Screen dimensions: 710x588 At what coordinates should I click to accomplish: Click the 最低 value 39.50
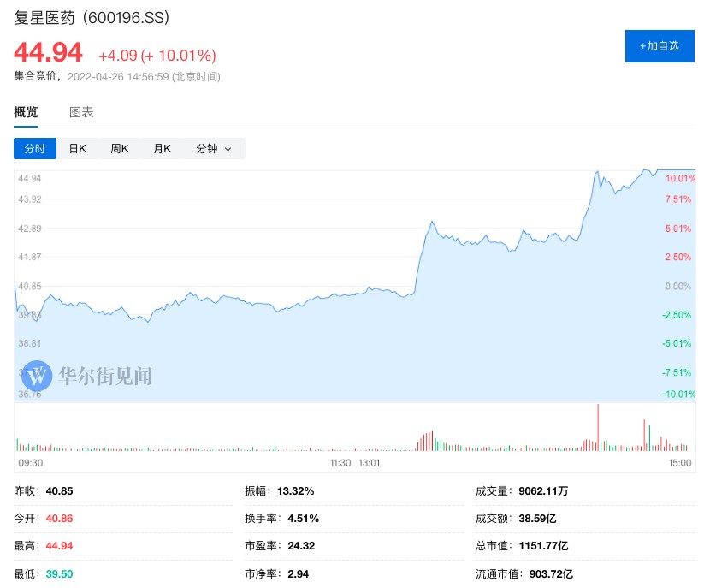click(59, 574)
